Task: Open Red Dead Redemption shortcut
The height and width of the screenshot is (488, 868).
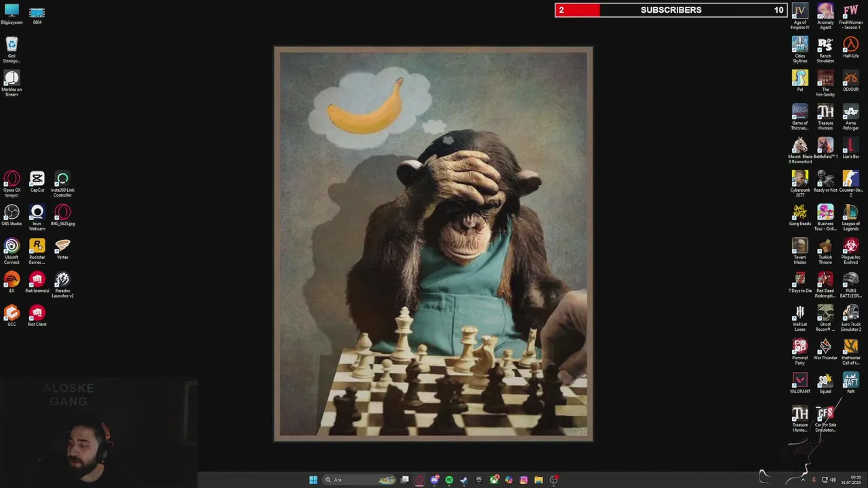Action: [825, 285]
